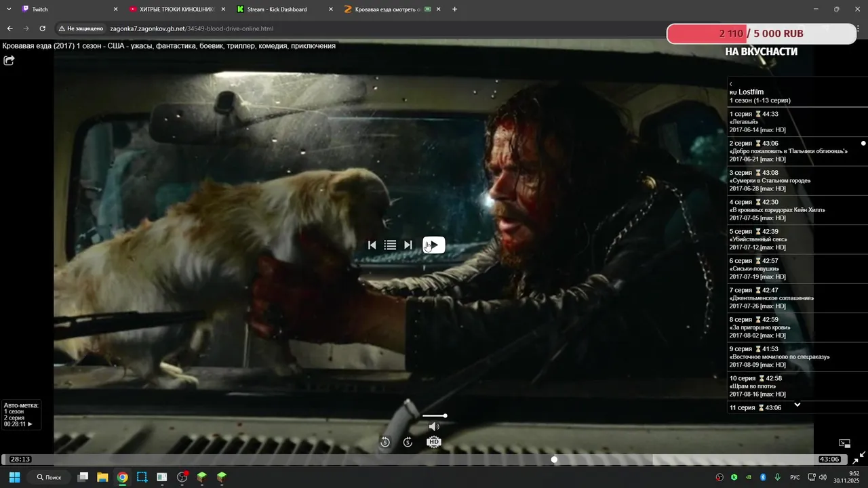
Task: Play episode 8 «За пригоршню крови»
Action: click(x=797, y=327)
